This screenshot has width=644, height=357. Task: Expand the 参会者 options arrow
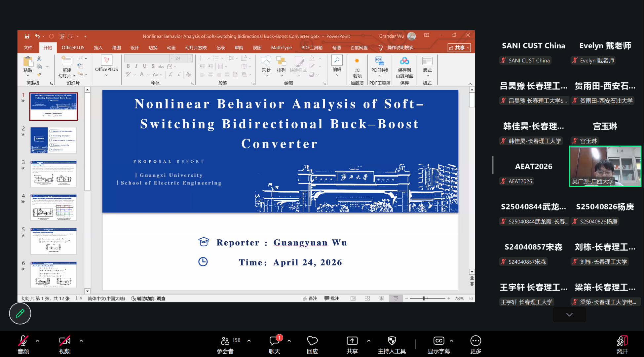click(249, 340)
